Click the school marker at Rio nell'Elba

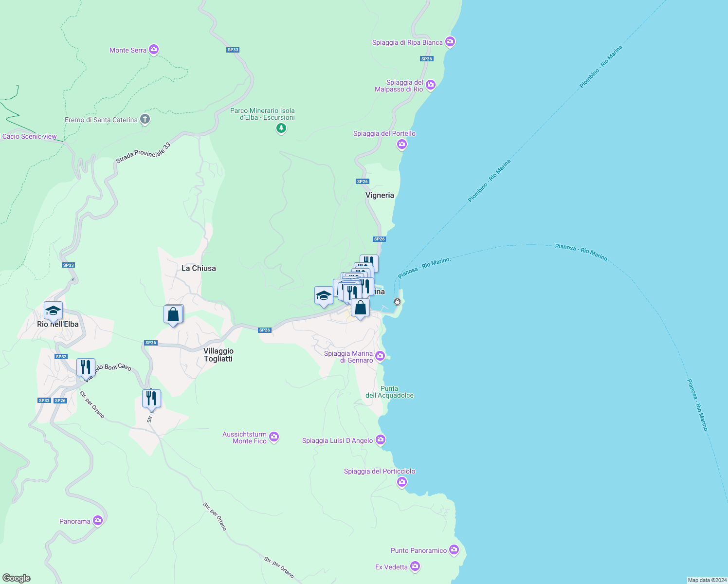pos(53,311)
